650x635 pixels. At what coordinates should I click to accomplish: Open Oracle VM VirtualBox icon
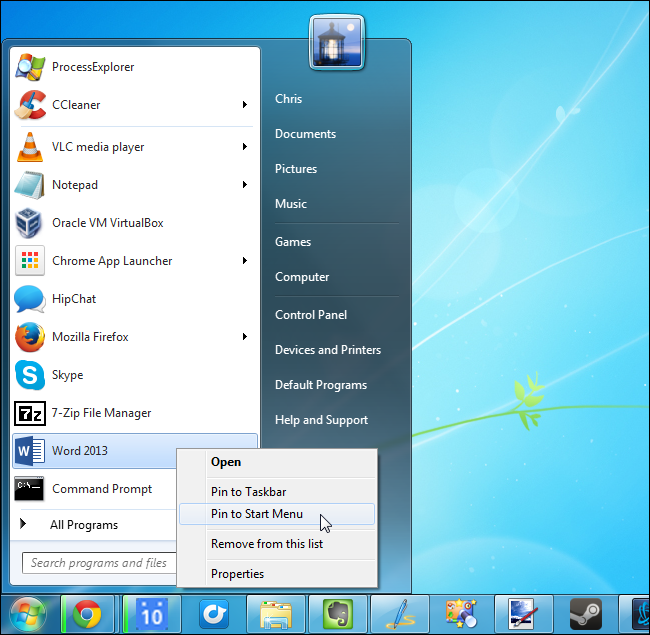click(x=29, y=223)
